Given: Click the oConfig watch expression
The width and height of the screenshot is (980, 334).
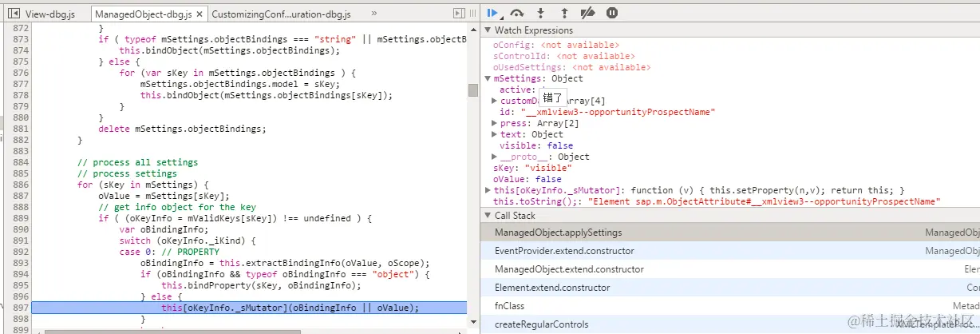Looking at the screenshot, I should 556,45.
